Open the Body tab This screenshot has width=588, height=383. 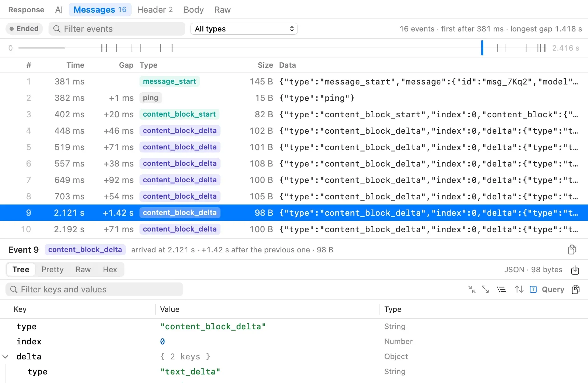click(193, 10)
